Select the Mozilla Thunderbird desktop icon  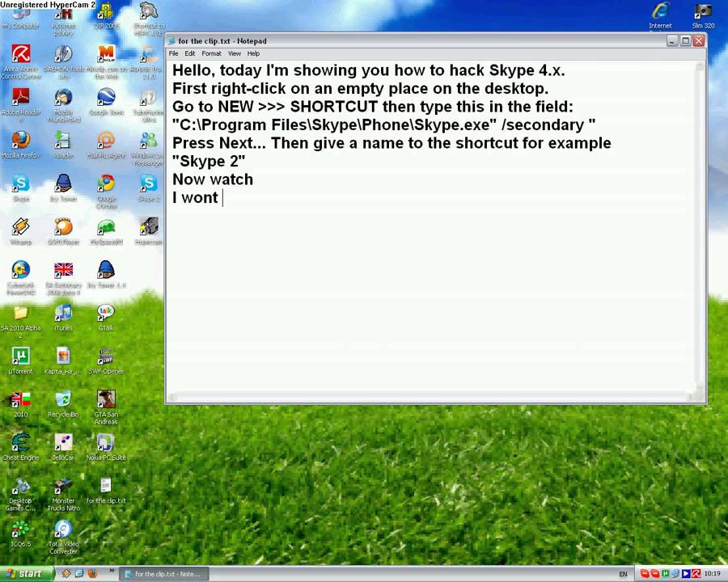(64, 105)
